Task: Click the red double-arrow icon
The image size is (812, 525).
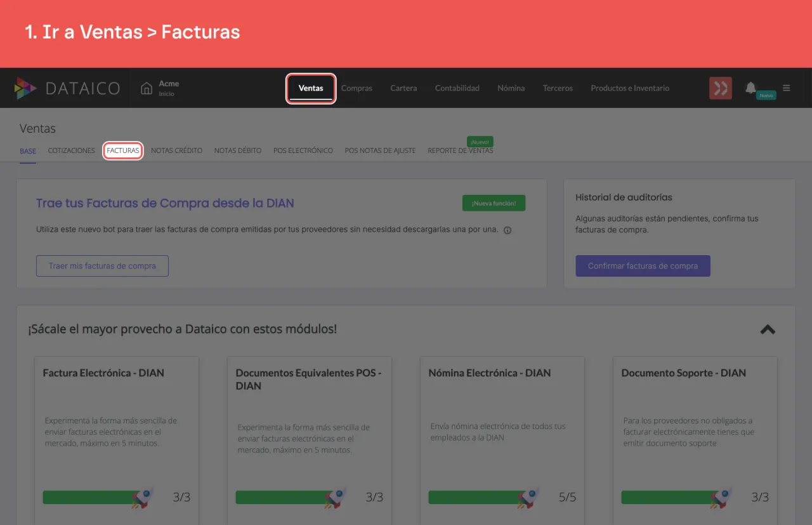Action: (721, 88)
